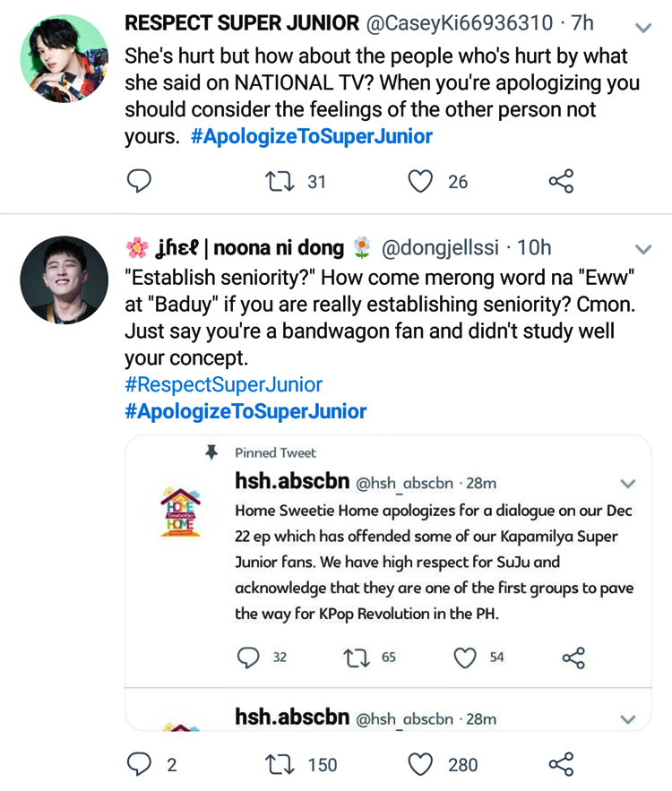Like the tweet with 280 likes
Image resolution: width=672 pixels, height=791 pixels.
[420, 764]
